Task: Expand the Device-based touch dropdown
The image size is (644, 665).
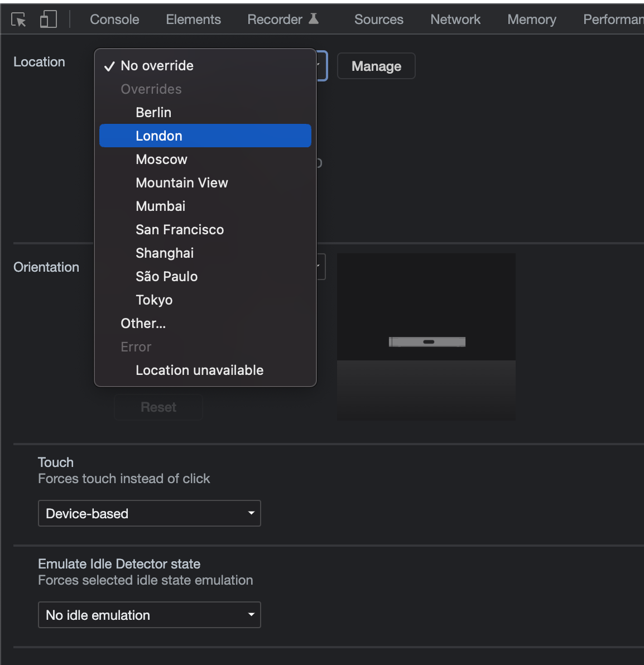Action: pos(149,513)
